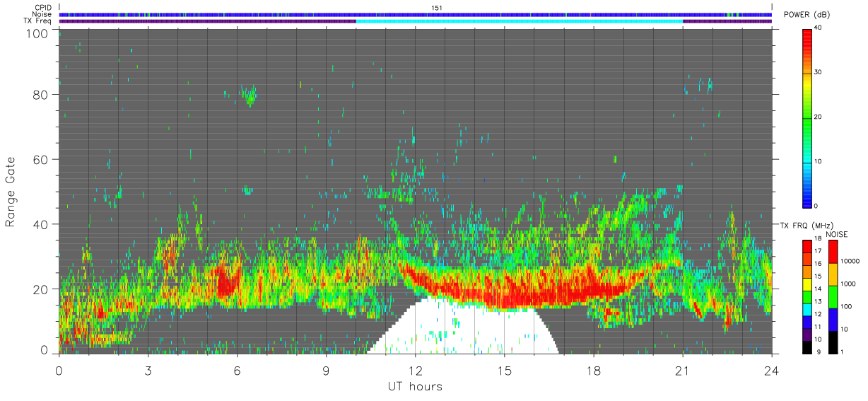Screen dimensions: 868x401
Task: Click the 80 label on Range Gate axis
Action: (41, 94)
